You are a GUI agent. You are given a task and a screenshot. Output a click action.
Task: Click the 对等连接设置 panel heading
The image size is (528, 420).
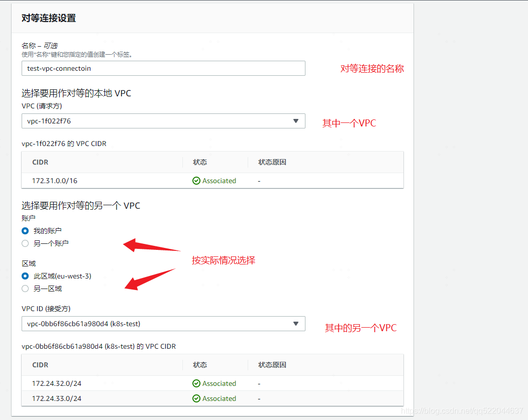(49, 18)
